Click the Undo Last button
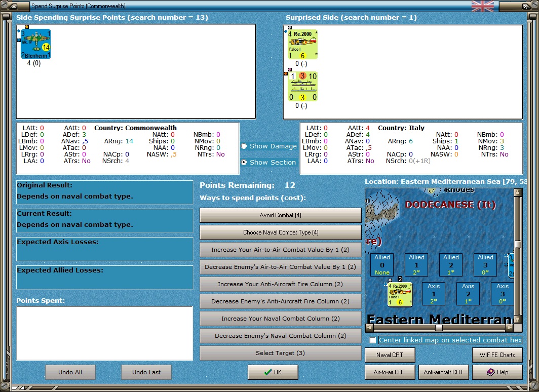This screenshot has width=539, height=392. coord(146,372)
